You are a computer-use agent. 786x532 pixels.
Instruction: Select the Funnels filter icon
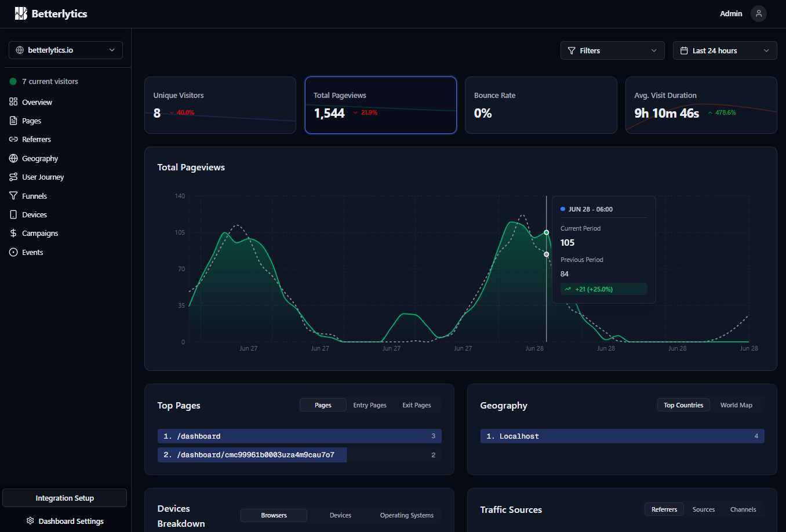click(13, 196)
